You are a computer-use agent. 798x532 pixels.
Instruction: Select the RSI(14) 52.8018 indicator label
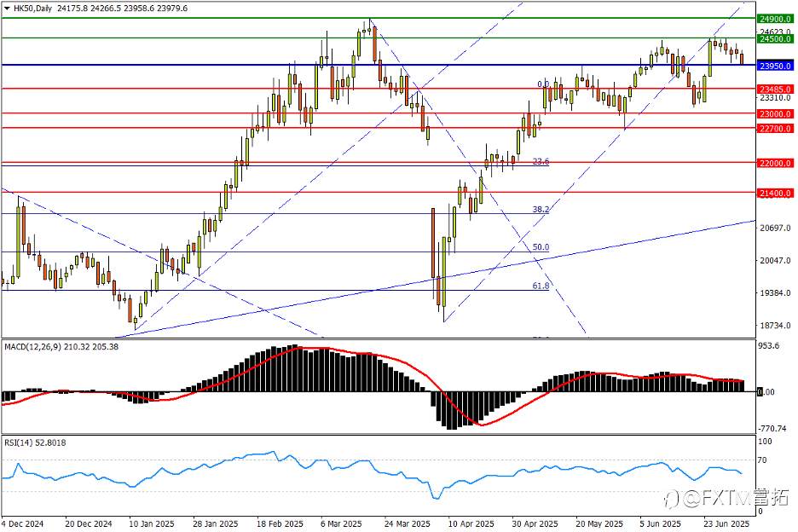click(35, 443)
